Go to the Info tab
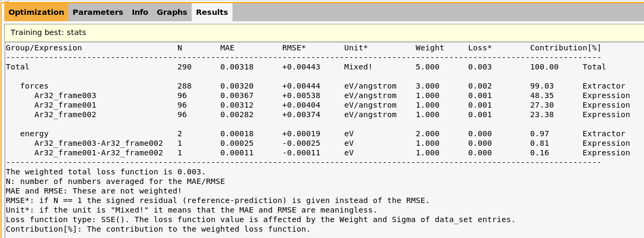This screenshot has height=238, width=644. tap(140, 12)
